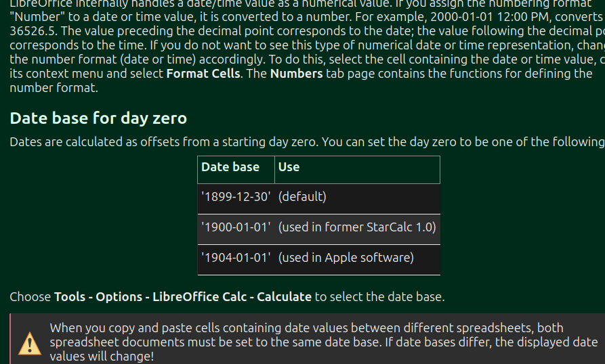Select the '1904-01-01' date base cell
This screenshot has width=605, height=364.
pos(236,260)
